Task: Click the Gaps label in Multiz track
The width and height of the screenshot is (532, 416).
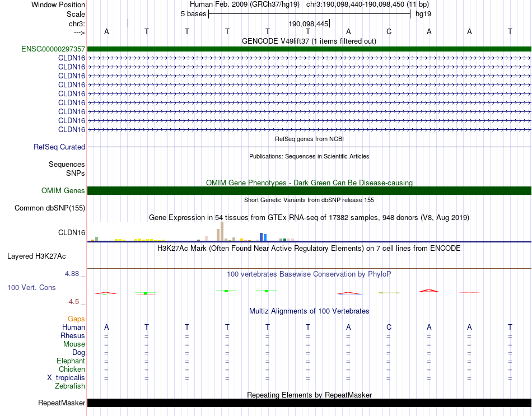Action: coord(76,319)
